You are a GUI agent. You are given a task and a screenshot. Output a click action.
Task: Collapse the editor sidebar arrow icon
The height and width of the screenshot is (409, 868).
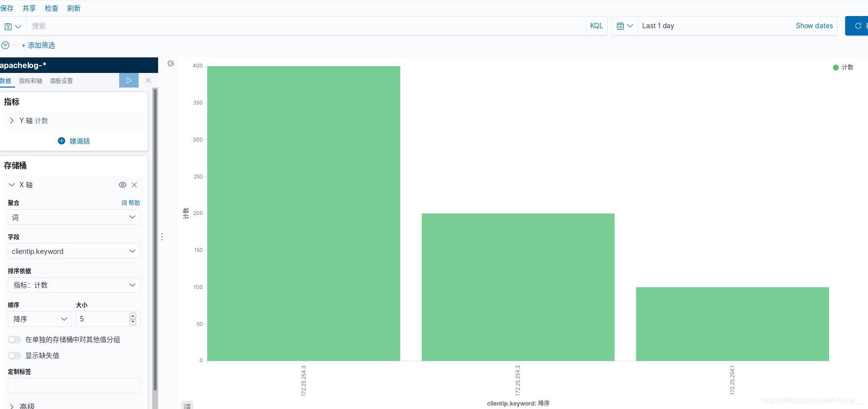pyautogui.click(x=171, y=63)
